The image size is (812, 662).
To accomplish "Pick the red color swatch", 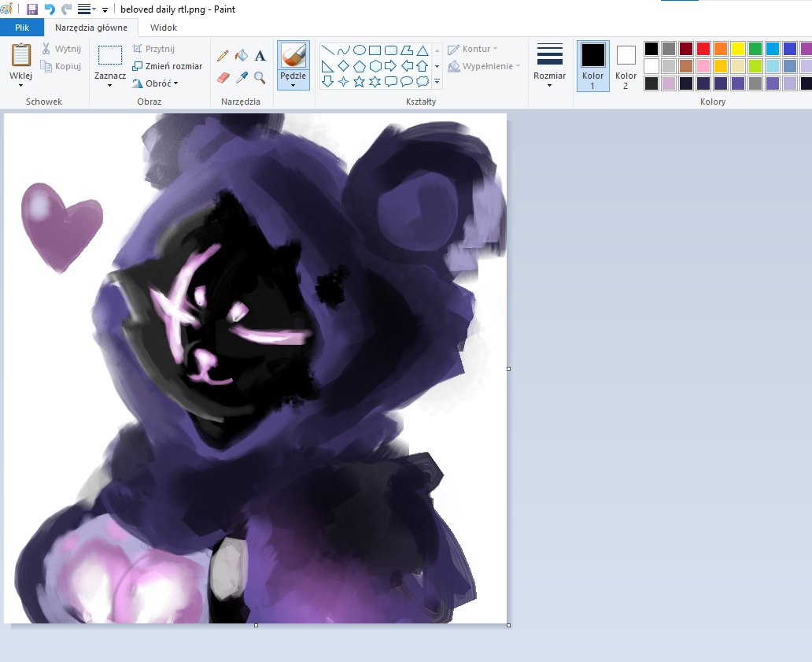I will [x=703, y=49].
